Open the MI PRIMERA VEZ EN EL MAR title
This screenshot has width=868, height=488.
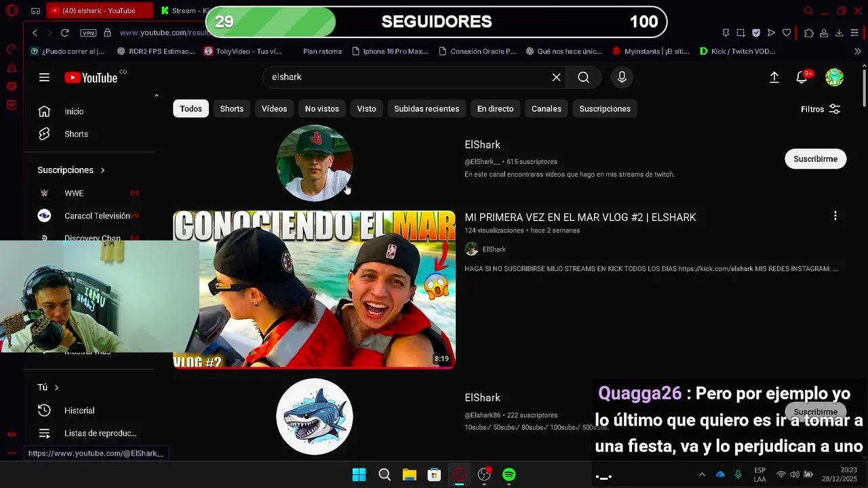(x=580, y=218)
